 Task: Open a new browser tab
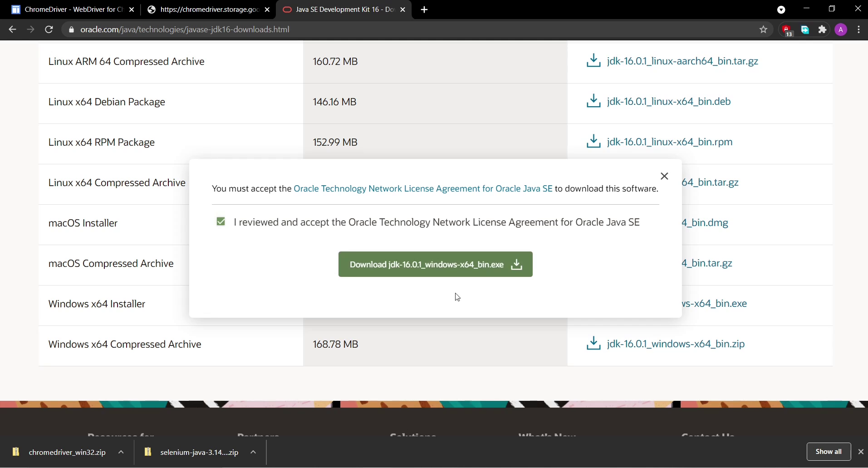(x=425, y=10)
